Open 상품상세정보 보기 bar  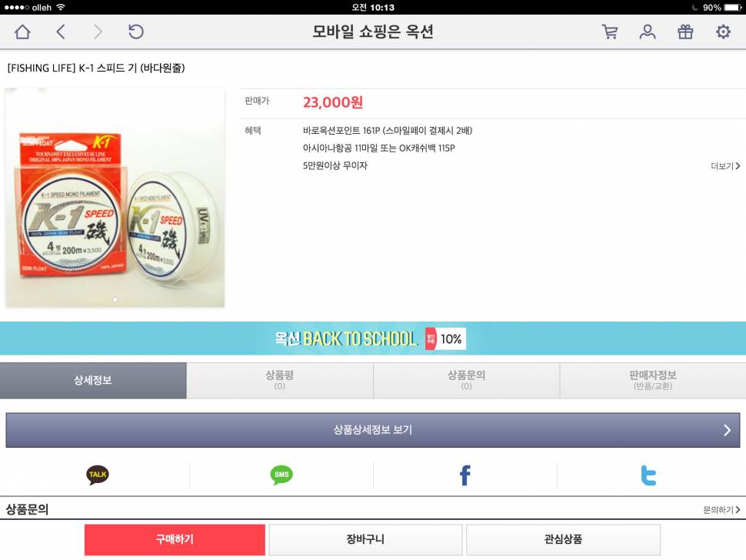pos(372,430)
